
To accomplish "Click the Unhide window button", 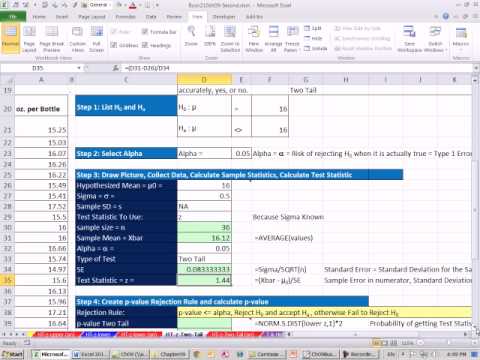I will (315, 48).
